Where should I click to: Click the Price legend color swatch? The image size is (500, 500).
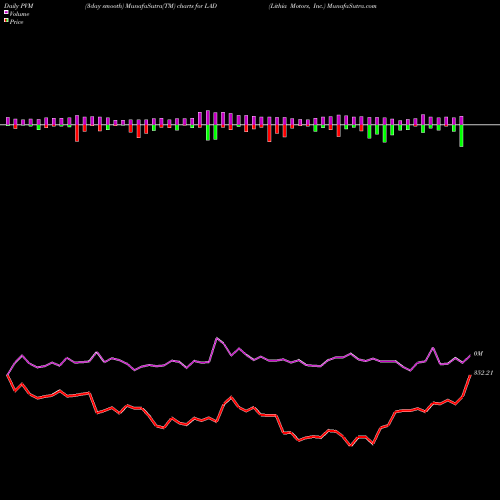6,20
